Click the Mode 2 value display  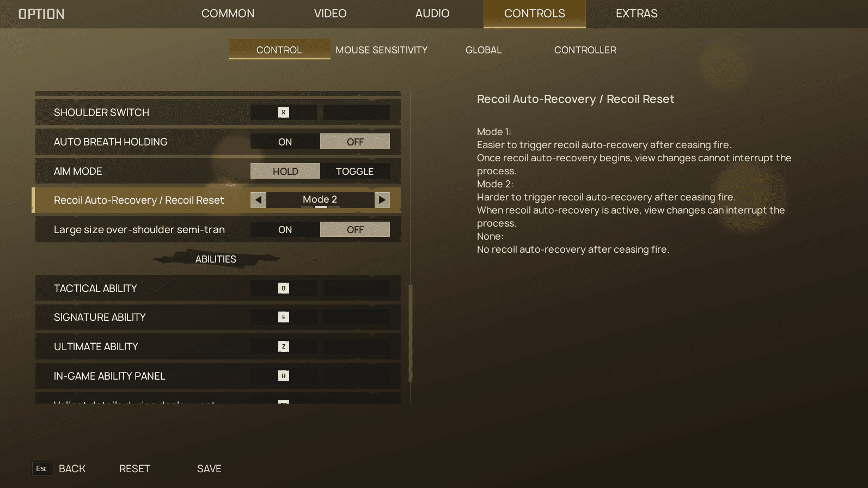pyautogui.click(x=320, y=200)
